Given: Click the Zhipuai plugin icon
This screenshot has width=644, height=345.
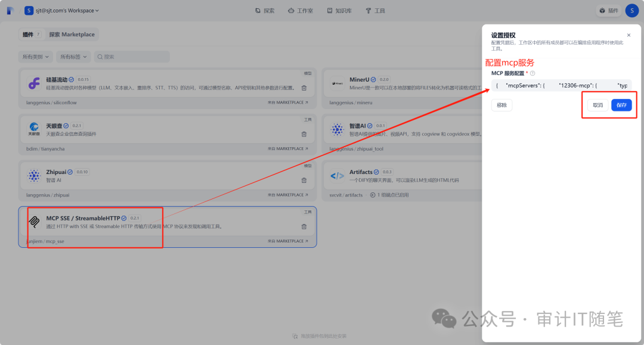Looking at the screenshot, I should click(x=34, y=176).
